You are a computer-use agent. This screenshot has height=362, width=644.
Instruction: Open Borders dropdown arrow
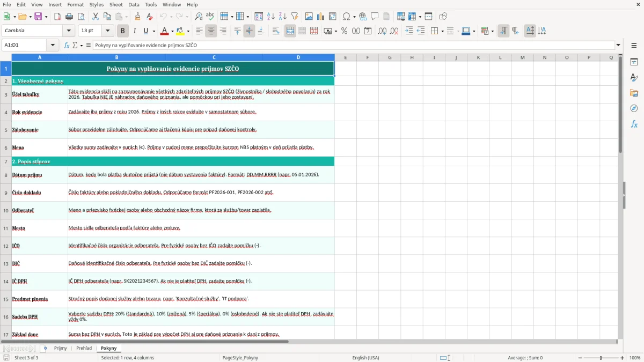442,32
